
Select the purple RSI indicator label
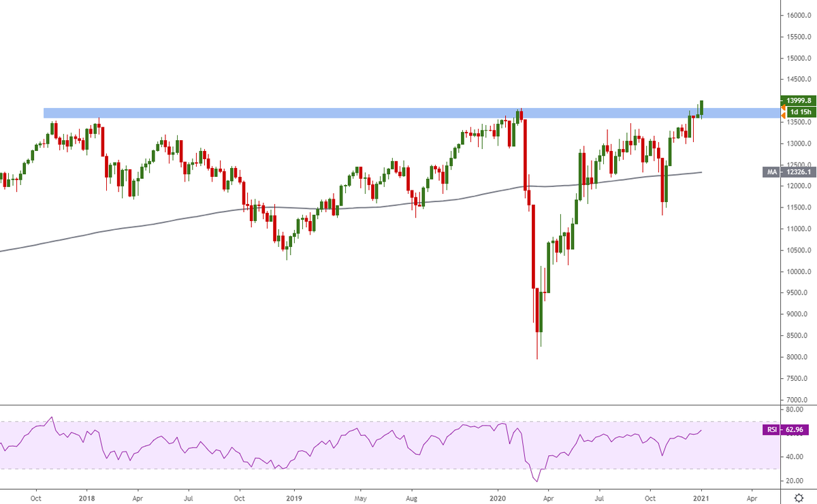click(x=771, y=430)
